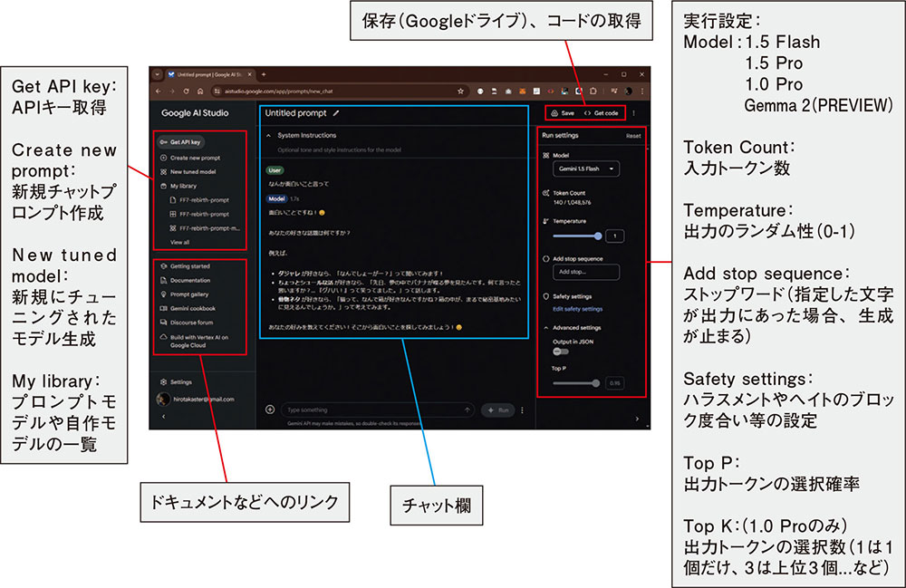Open the Gemini cookbook

click(193, 308)
